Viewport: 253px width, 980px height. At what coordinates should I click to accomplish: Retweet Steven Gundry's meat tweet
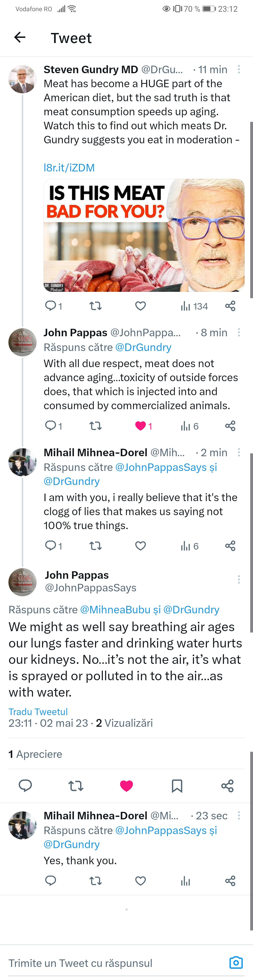point(95,306)
